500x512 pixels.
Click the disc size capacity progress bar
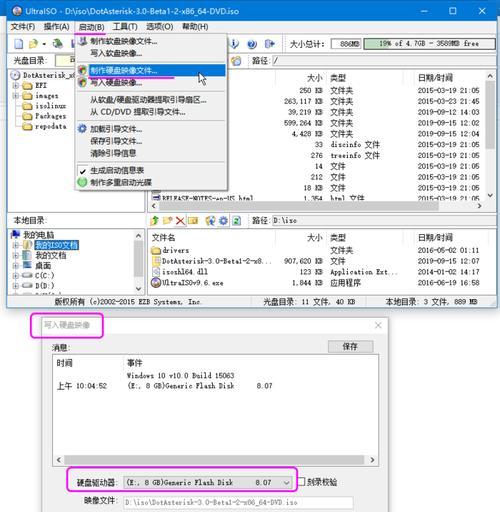(429, 44)
